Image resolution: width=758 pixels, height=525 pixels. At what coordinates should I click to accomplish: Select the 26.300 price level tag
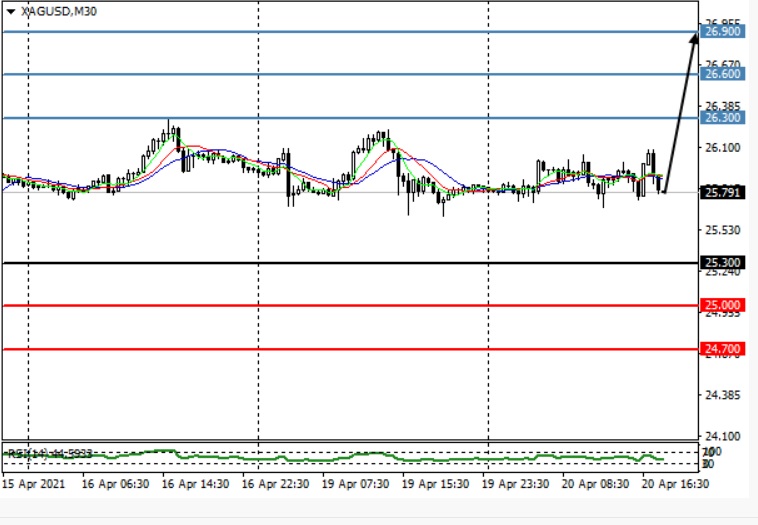click(722, 118)
